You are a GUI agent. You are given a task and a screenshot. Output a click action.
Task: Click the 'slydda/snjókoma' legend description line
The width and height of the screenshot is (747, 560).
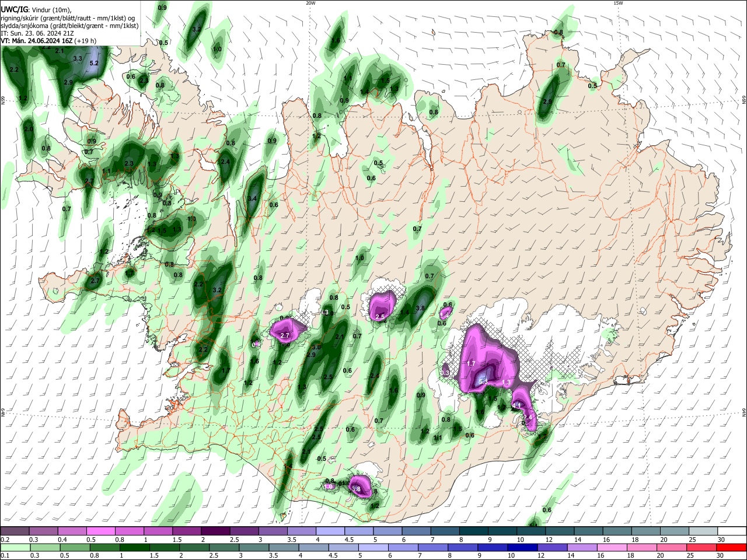69,26
